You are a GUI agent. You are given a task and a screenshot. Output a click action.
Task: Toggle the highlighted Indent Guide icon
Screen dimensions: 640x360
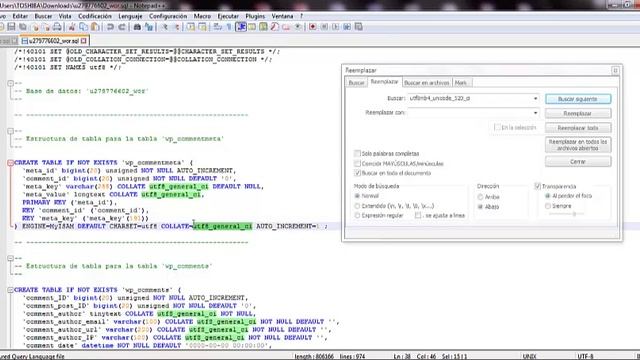coord(241,27)
